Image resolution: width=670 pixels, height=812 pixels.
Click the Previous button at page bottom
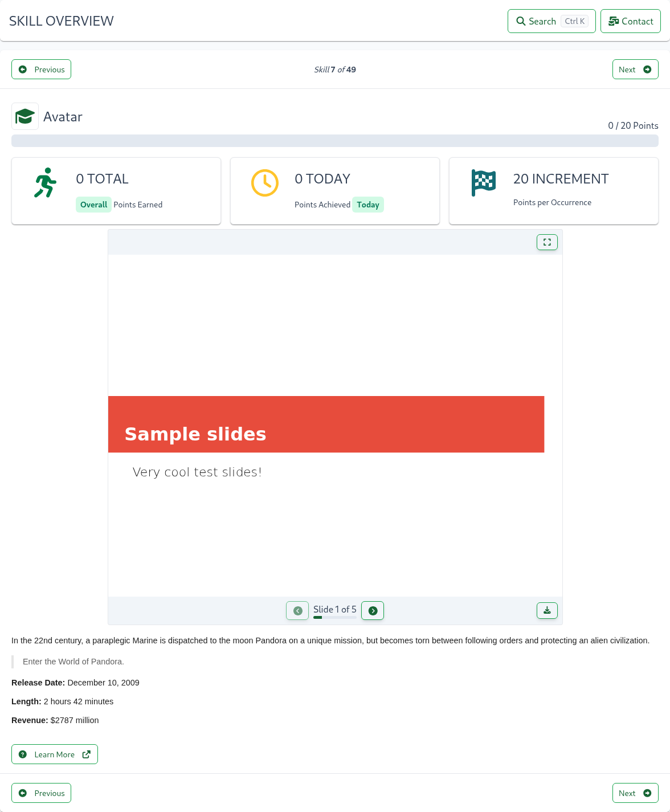(x=41, y=793)
